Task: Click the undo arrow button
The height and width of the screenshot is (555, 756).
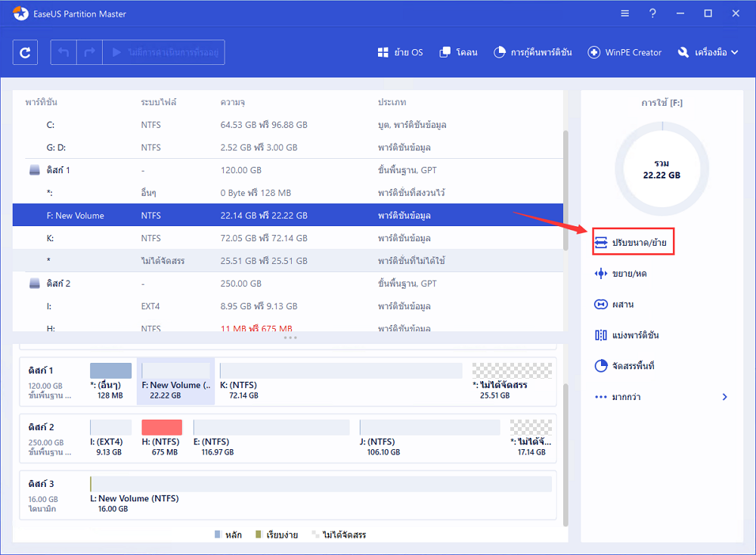Action: click(64, 52)
